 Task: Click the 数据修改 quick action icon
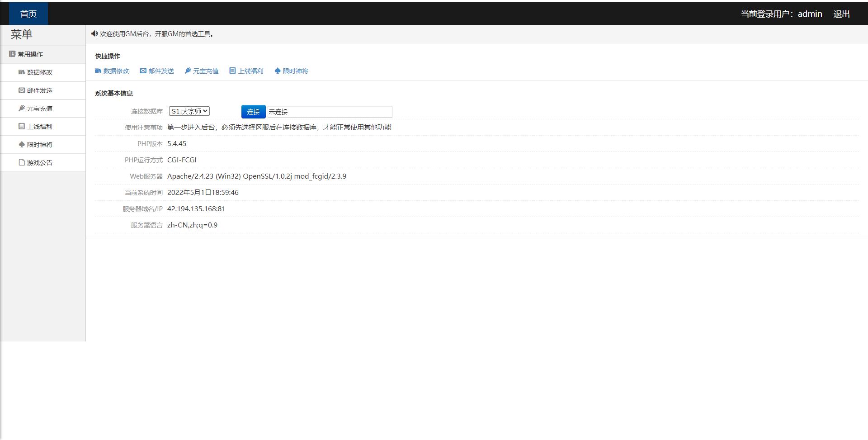pos(98,71)
